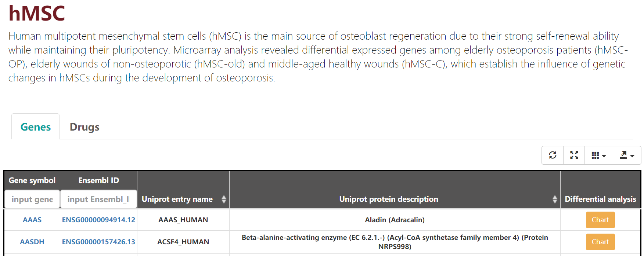Open the columns grid dropdown
Viewport: 644px width, 256px height.
point(598,156)
